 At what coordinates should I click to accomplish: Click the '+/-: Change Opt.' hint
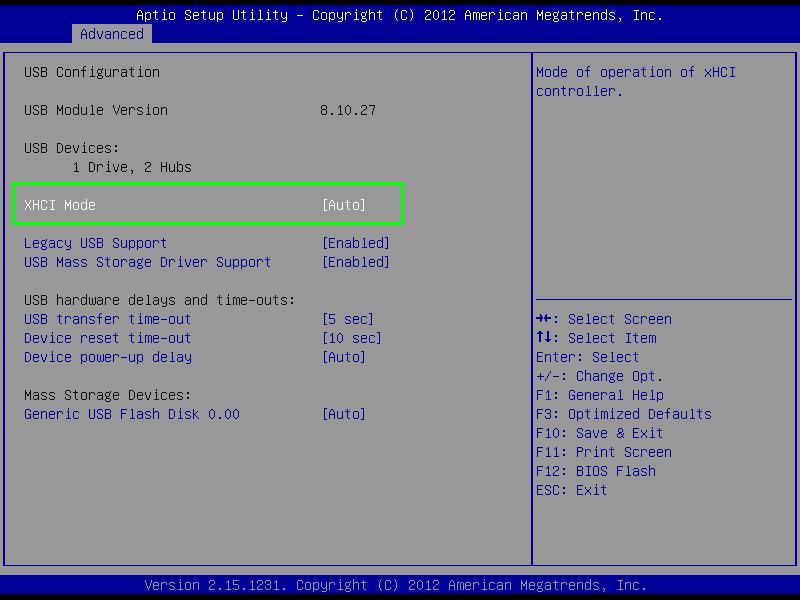pos(599,377)
